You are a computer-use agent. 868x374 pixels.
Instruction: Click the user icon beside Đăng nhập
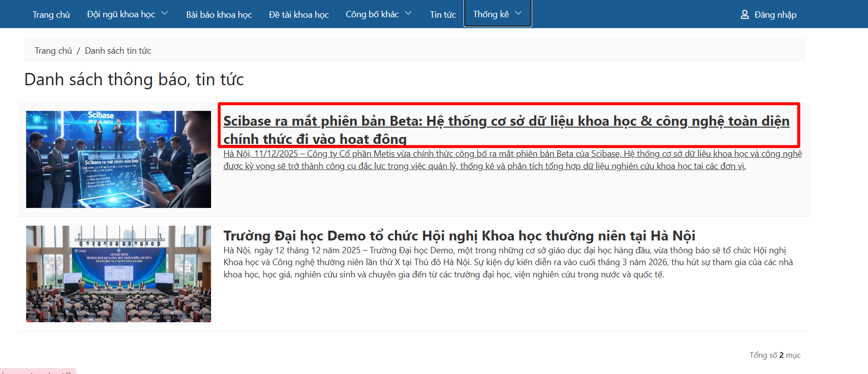click(x=745, y=14)
